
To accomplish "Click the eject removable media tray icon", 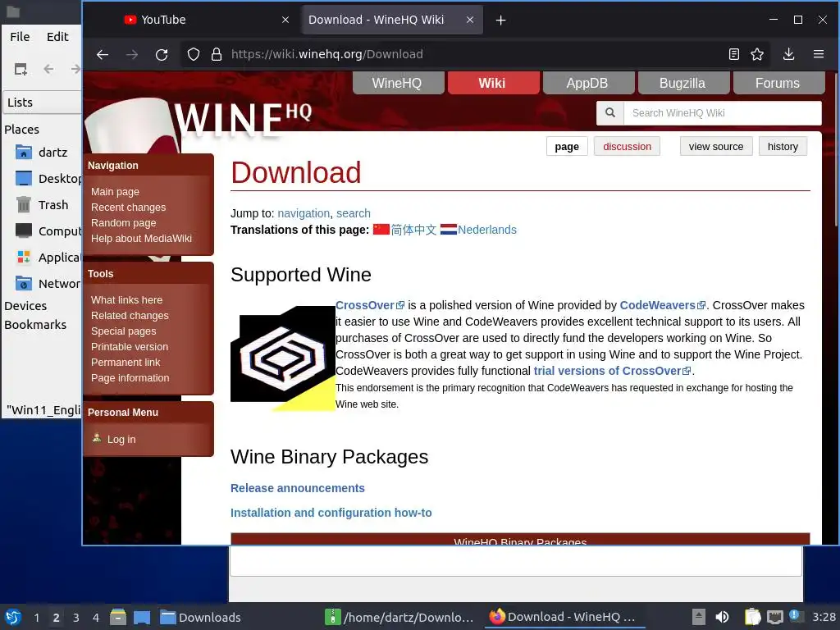I will [698, 617].
